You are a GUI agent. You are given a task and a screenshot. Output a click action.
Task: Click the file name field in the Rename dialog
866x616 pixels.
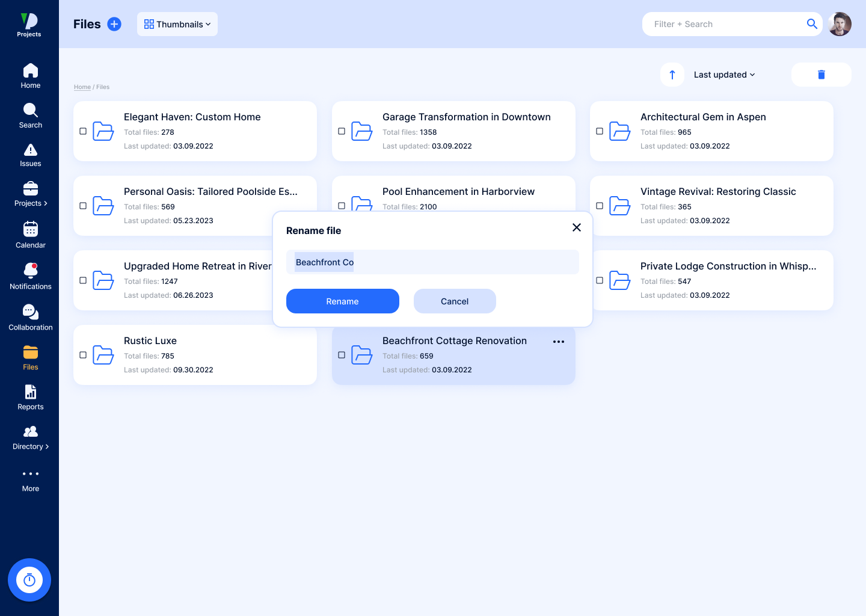pyautogui.click(x=432, y=262)
